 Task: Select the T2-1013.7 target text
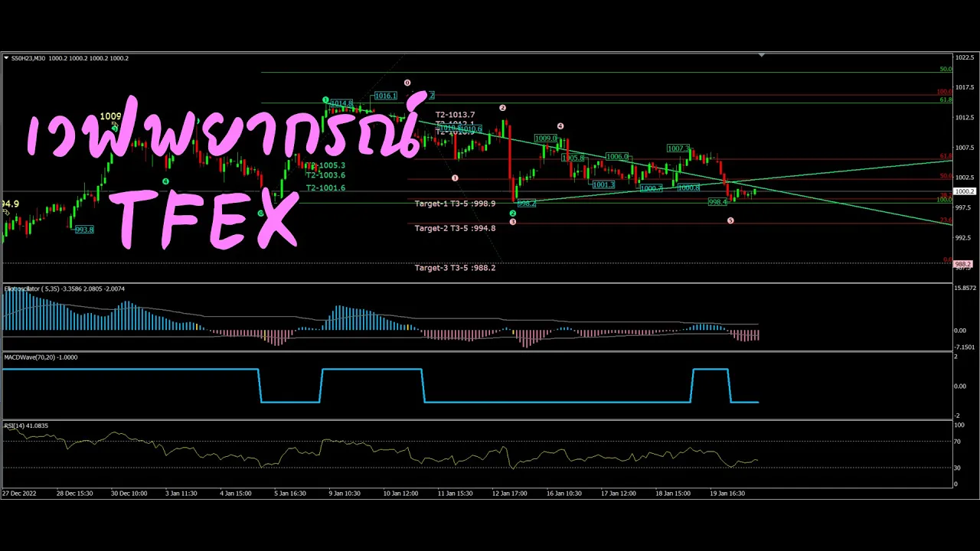[455, 115]
